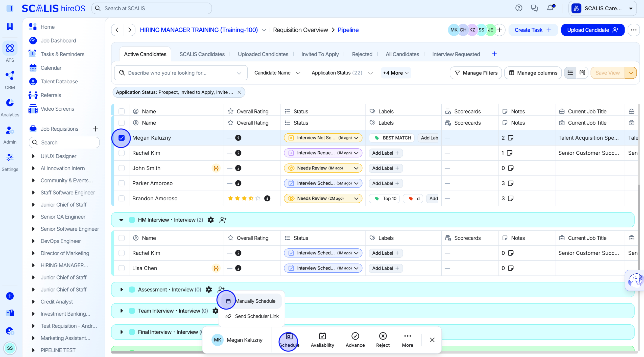Open Manage columns
Image resolution: width=644 pixels, height=357 pixels.
(x=533, y=73)
